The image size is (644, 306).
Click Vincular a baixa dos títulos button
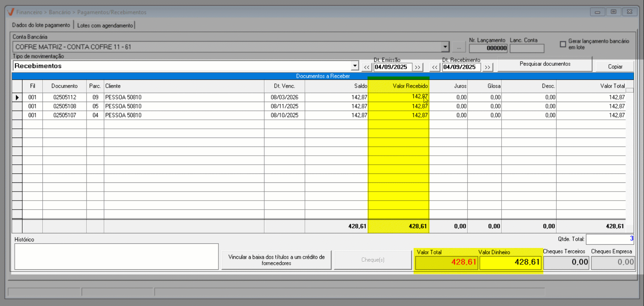(x=276, y=260)
